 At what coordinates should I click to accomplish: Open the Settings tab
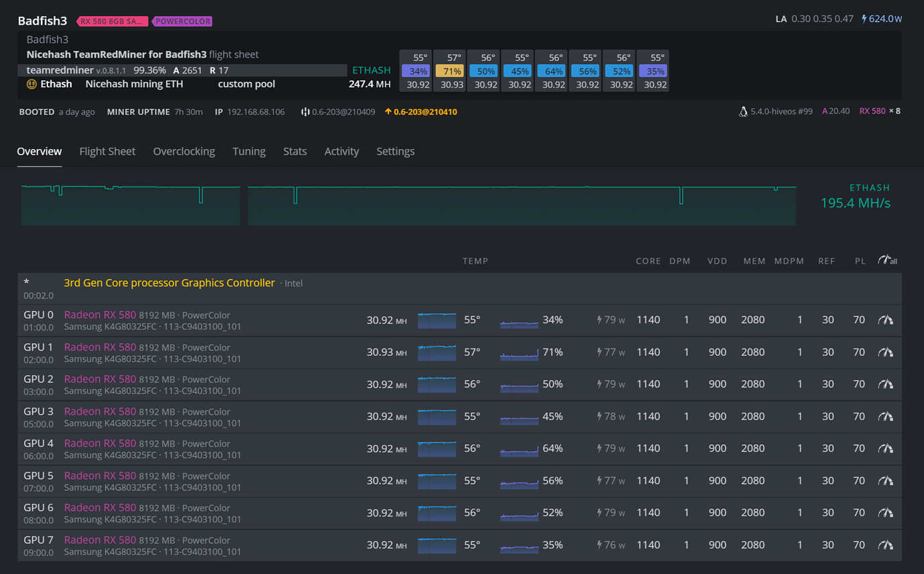coord(395,151)
